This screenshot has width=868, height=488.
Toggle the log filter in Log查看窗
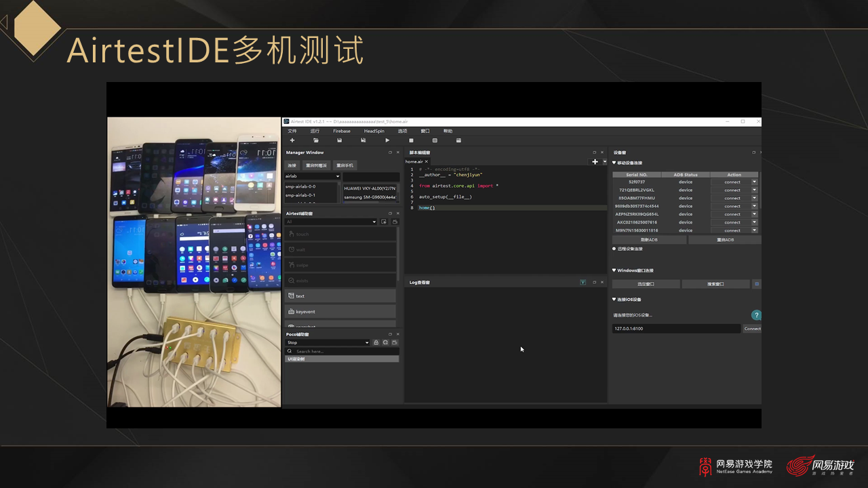coord(583,282)
